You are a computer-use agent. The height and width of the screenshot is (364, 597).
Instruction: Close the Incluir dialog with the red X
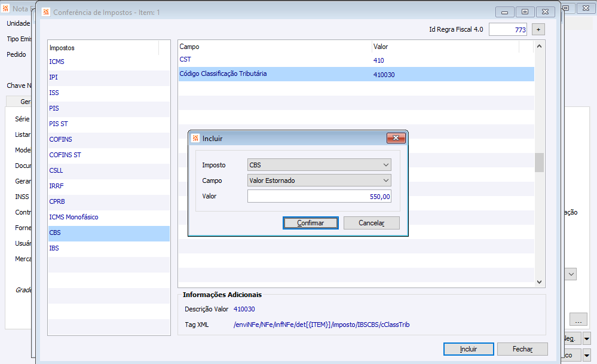[x=396, y=138]
